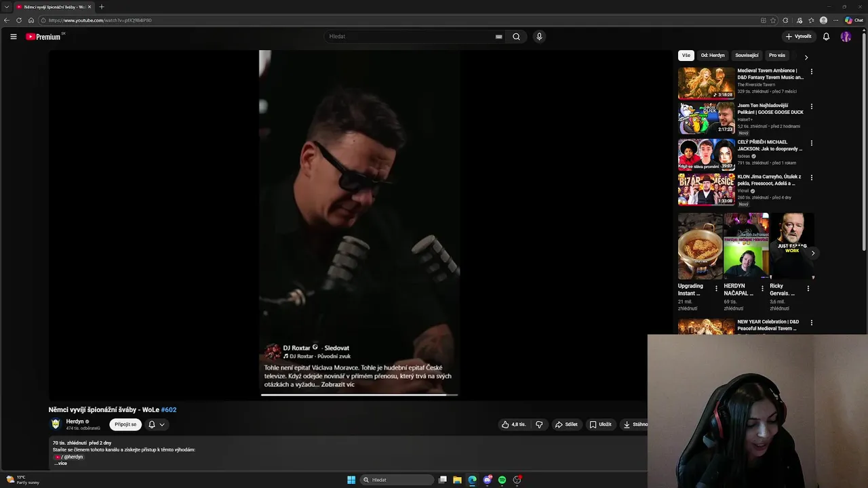Screen dimensions: 868x488
Task: Select the Od: Herdyn filter chip
Action: [713, 56]
